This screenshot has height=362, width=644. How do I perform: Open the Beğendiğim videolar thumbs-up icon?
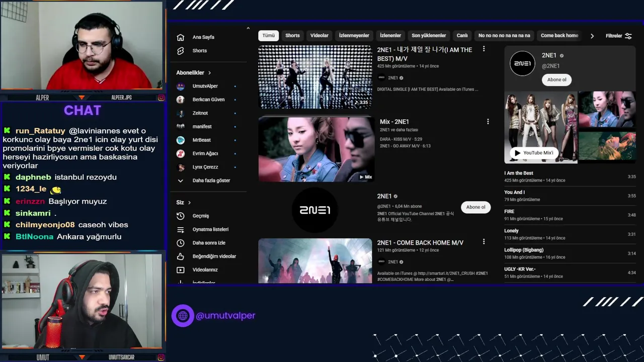pyautogui.click(x=181, y=256)
